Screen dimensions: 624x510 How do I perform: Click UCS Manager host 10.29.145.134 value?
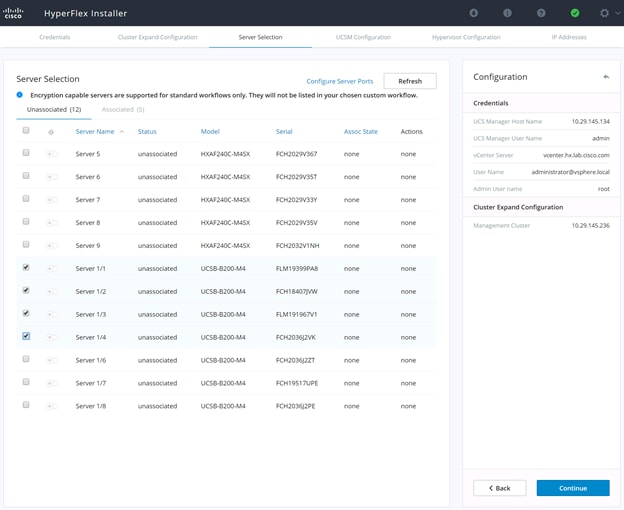point(591,121)
